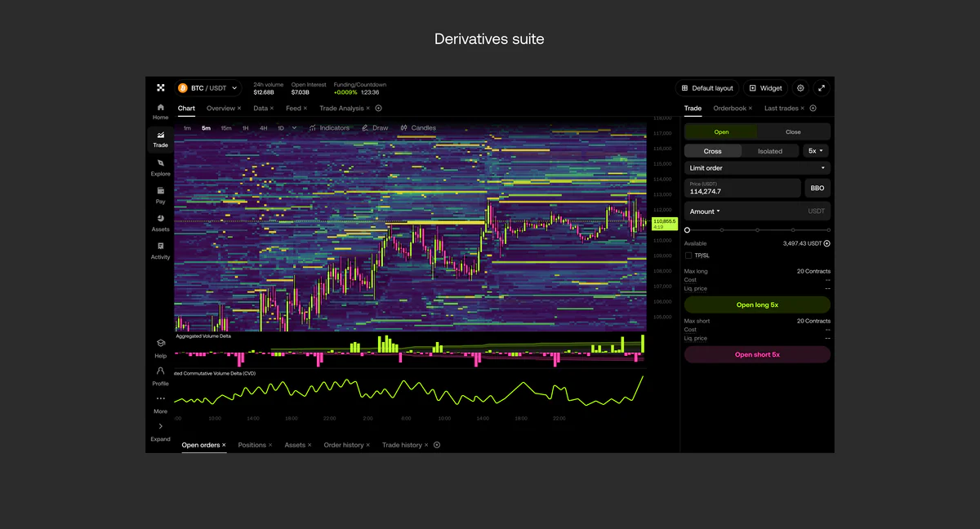980x529 pixels.
Task: Go to Home in the sidebar
Action: point(160,112)
